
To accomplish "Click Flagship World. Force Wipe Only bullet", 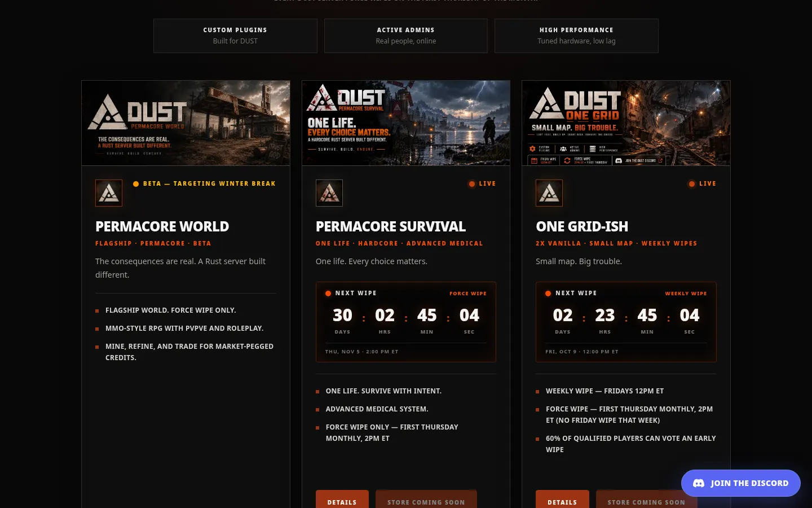I will (171, 310).
